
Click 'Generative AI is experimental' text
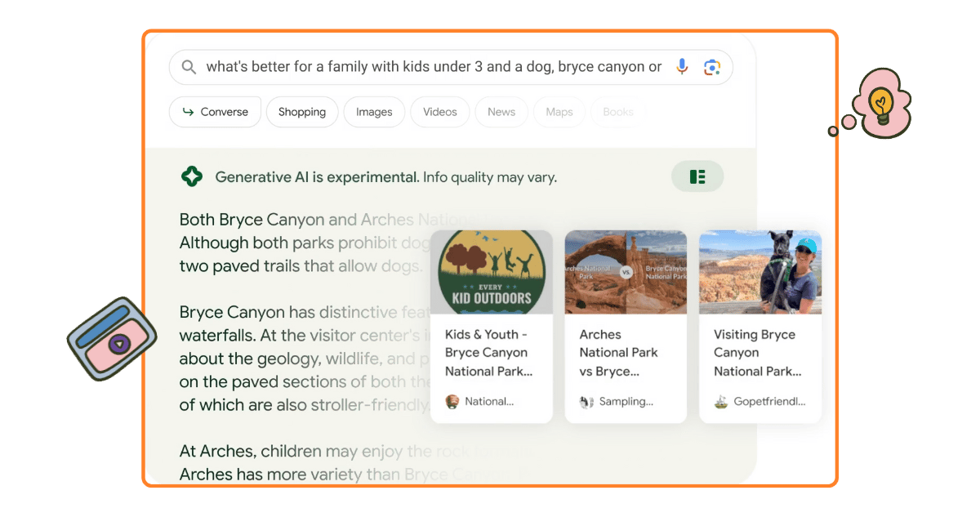pyautogui.click(x=317, y=176)
